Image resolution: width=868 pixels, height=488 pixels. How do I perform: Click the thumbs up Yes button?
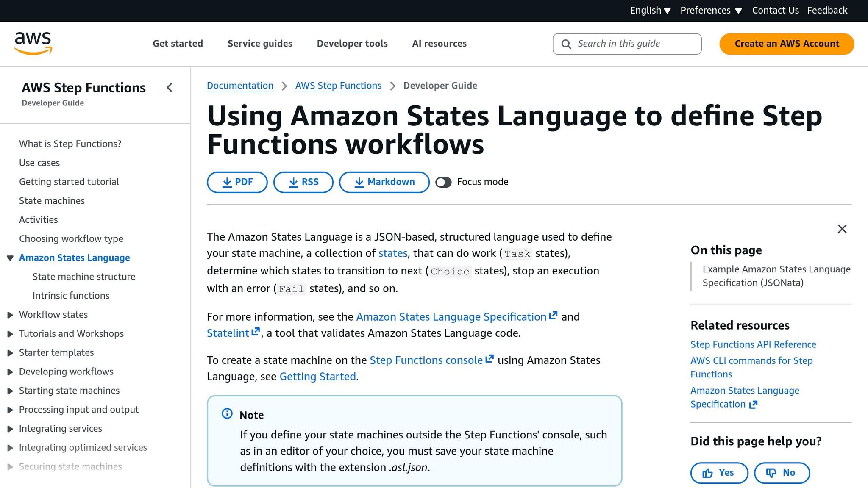(719, 473)
